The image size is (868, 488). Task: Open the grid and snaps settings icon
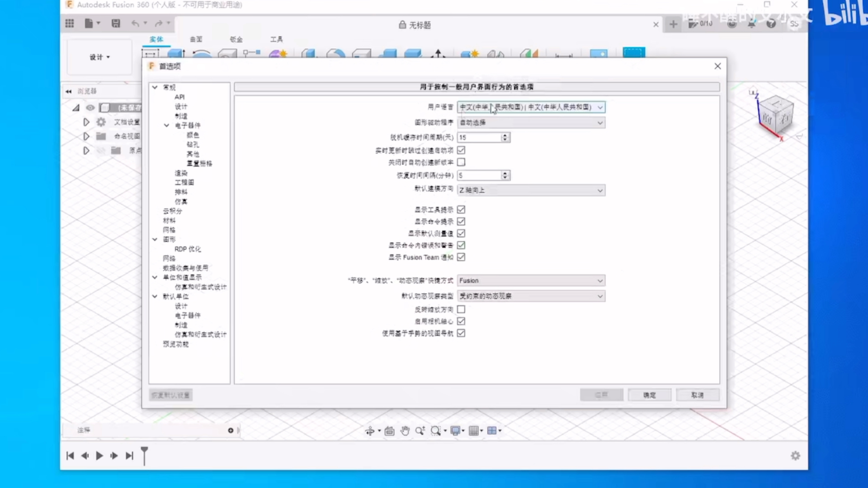coord(473,431)
